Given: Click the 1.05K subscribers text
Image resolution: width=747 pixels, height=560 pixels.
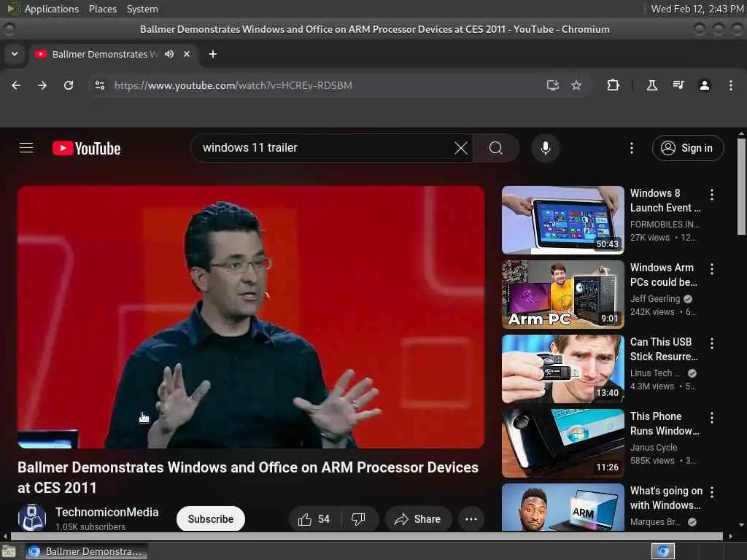Looking at the screenshot, I should tap(90, 526).
